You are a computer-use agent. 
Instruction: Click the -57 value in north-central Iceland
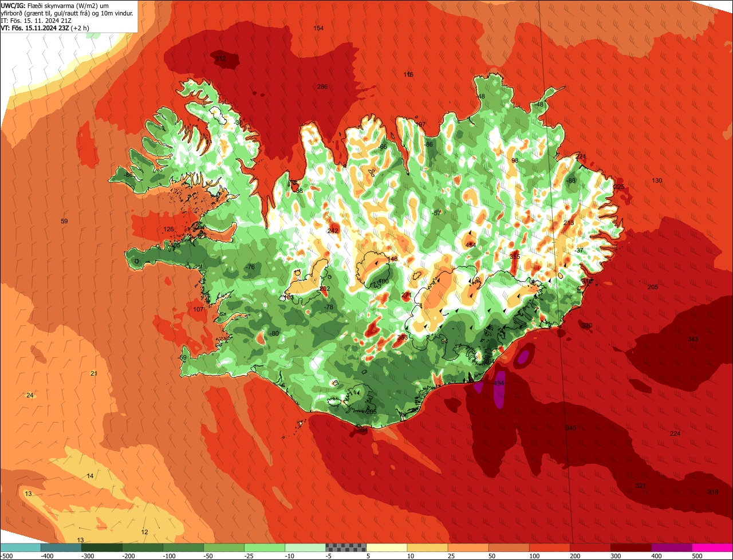click(x=437, y=212)
